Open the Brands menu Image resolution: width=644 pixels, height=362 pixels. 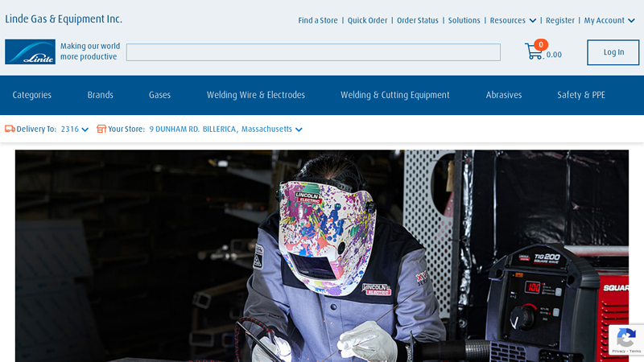[100, 95]
